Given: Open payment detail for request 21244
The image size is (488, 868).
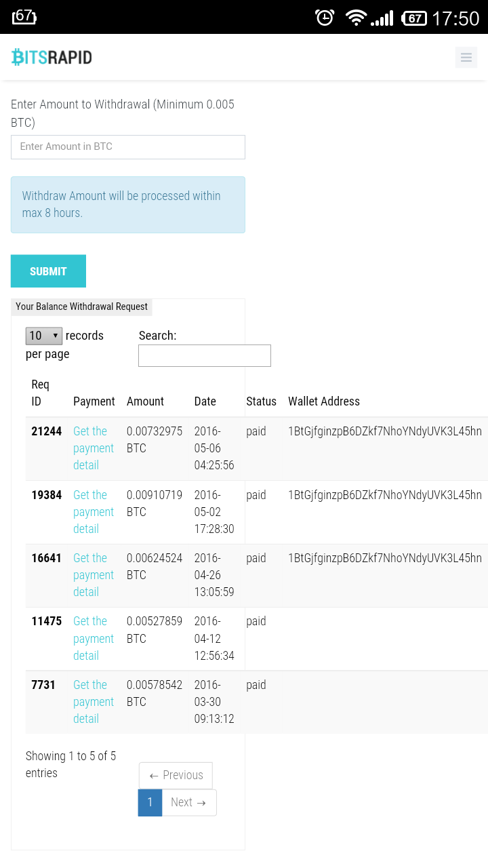Looking at the screenshot, I should point(94,448).
